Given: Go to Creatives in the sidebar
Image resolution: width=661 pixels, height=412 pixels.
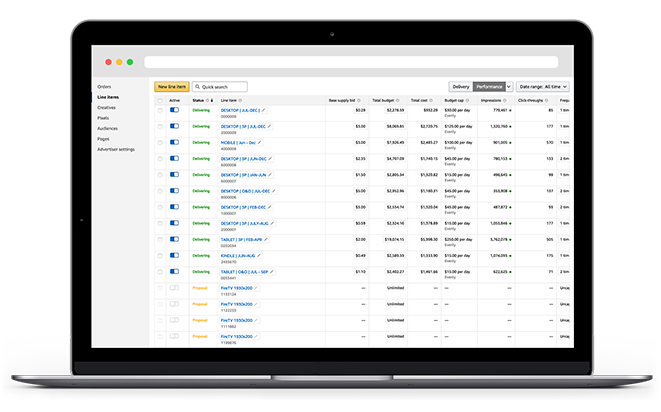Looking at the screenshot, I should point(106,108).
